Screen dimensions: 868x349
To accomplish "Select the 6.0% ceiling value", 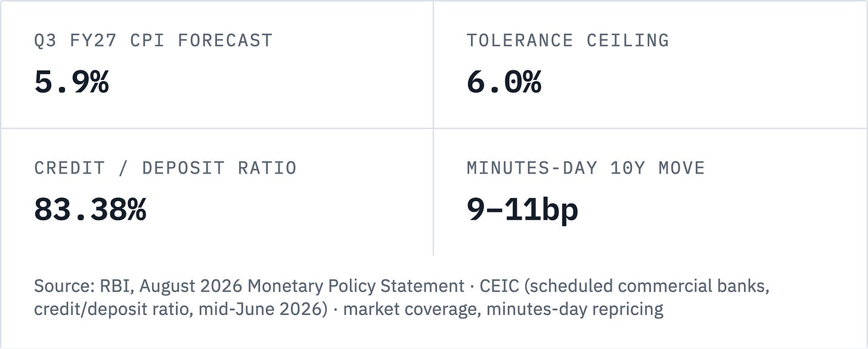I will click(x=504, y=82).
